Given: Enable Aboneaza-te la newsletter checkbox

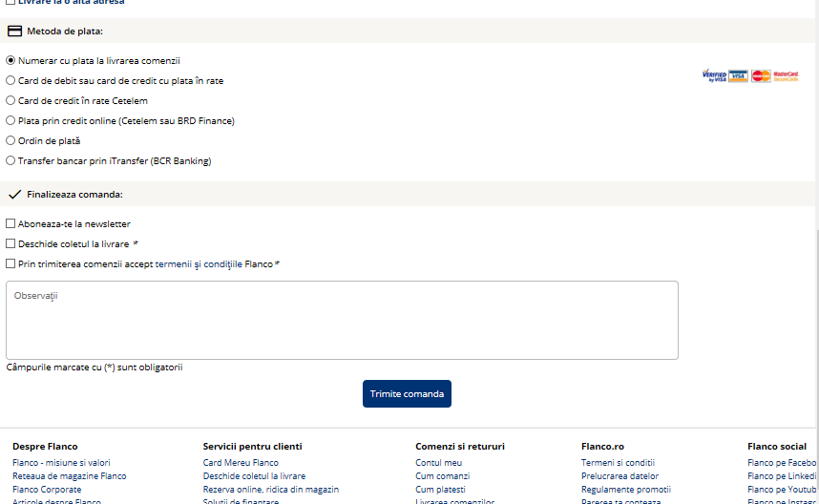Looking at the screenshot, I should pyautogui.click(x=10, y=224).
